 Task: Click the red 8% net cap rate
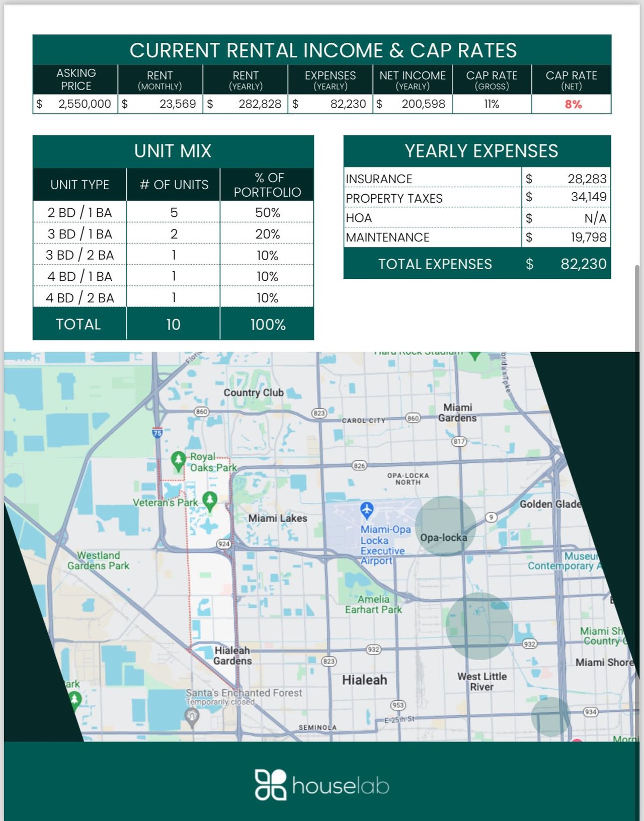click(573, 105)
